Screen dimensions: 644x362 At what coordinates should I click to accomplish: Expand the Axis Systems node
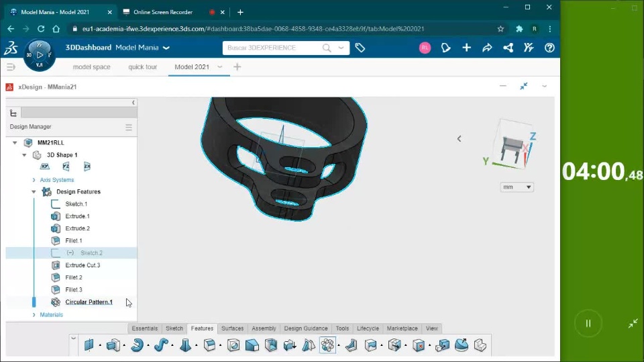coord(34,180)
